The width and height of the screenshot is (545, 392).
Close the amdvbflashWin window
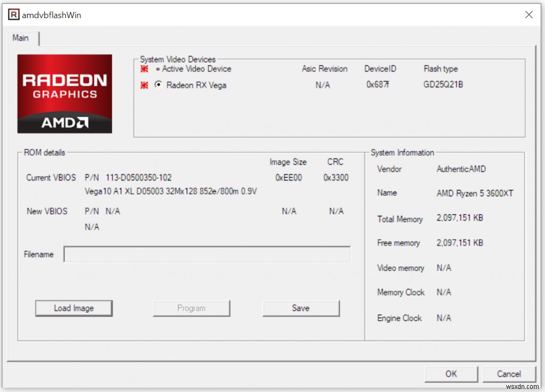(529, 14)
